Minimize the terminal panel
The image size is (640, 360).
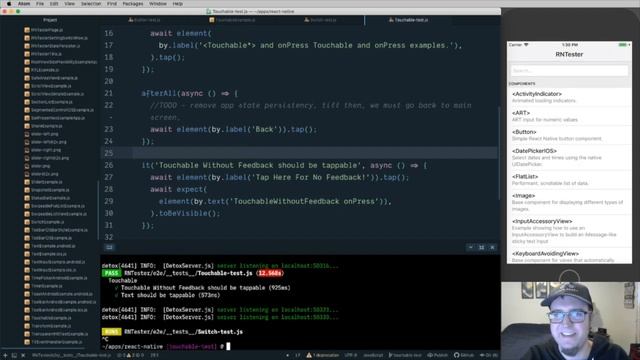(471, 247)
